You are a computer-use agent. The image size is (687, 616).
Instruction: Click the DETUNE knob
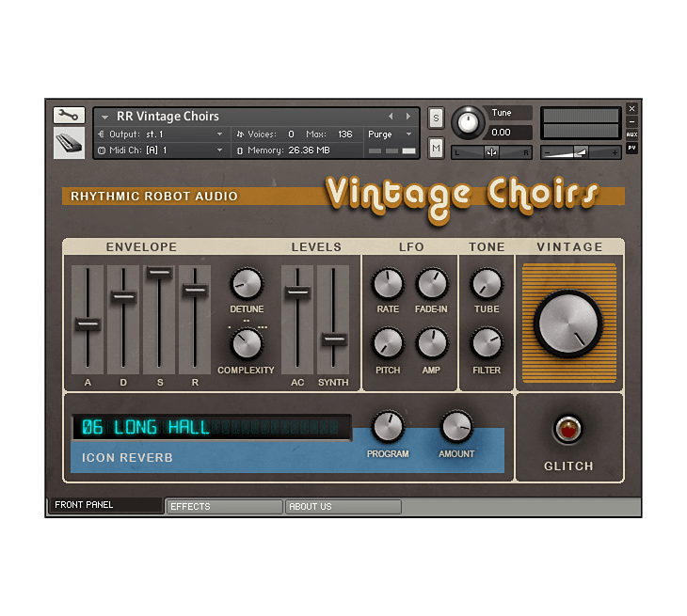coord(247,283)
